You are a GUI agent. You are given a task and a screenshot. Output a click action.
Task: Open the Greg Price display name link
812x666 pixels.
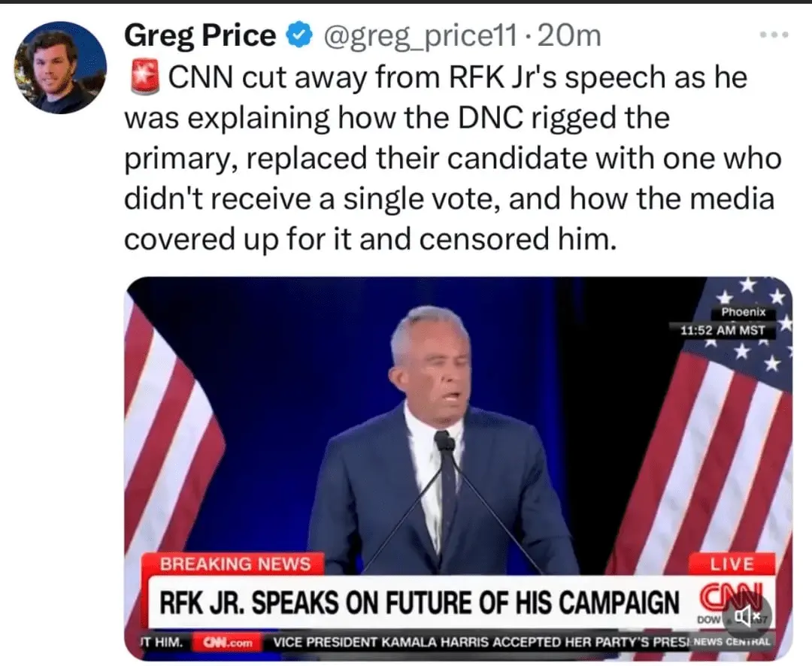[x=199, y=35]
